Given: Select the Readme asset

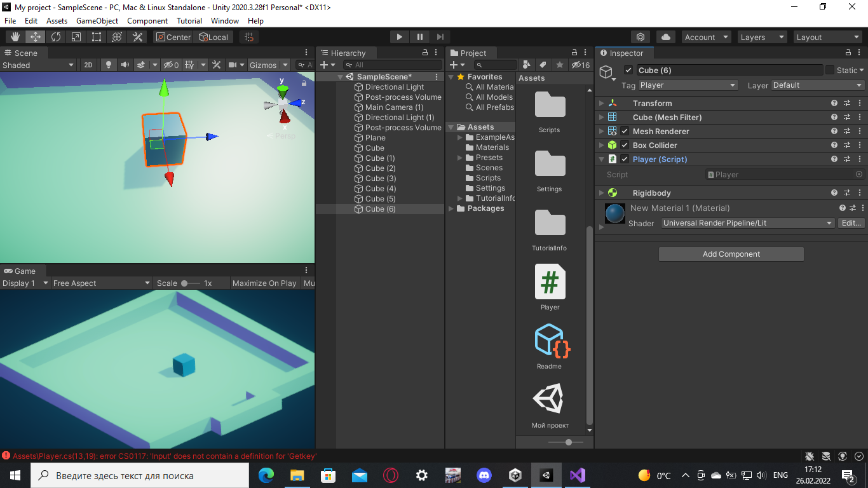Looking at the screenshot, I should coord(550,346).
